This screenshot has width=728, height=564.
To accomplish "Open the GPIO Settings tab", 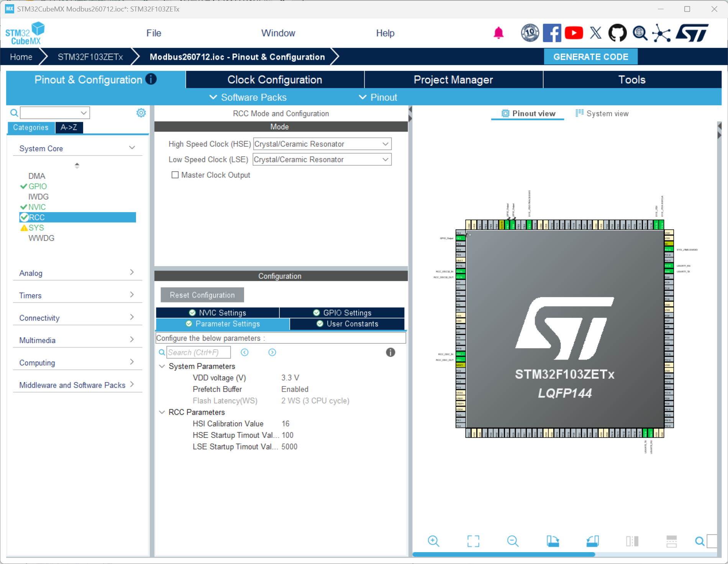I will click(342, 312).
